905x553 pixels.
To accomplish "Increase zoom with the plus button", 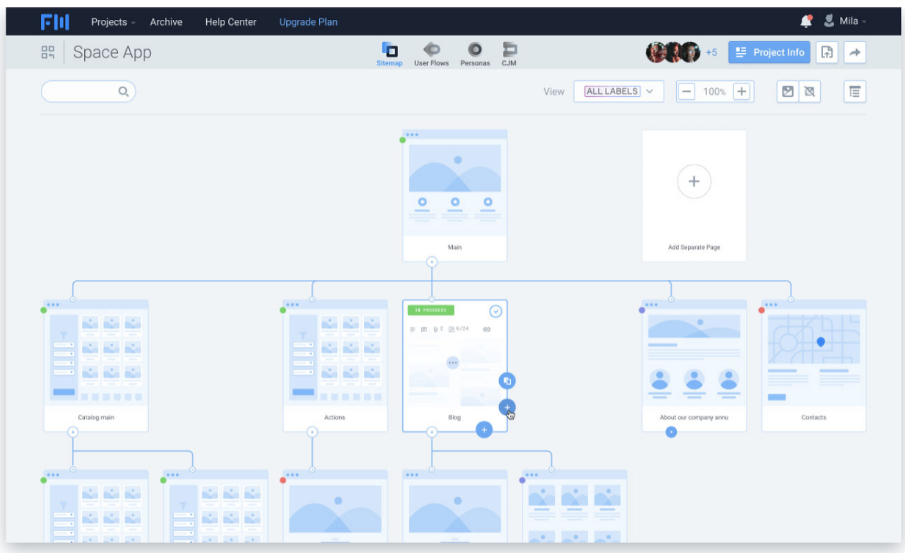I will click(x=742, y=91).
